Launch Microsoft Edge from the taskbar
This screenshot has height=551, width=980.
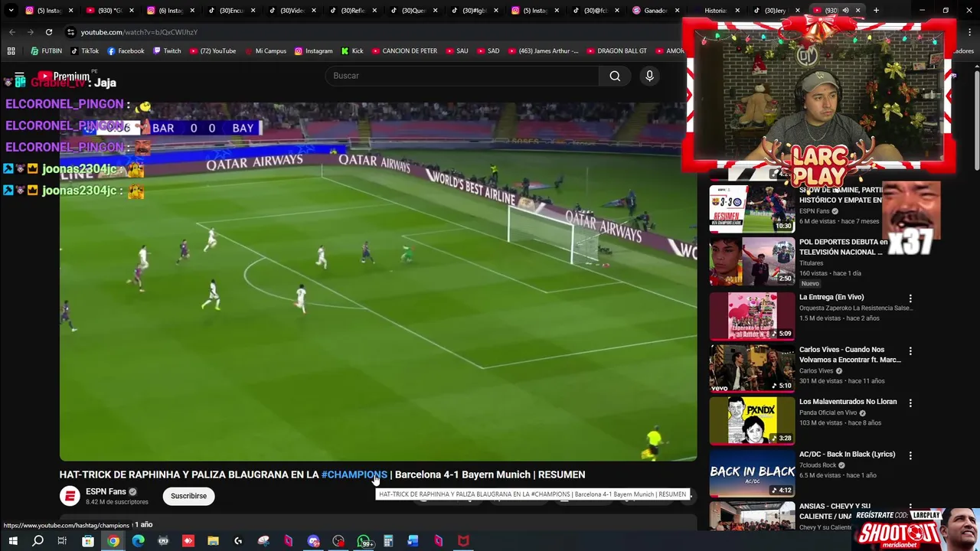tap(138, 541)
